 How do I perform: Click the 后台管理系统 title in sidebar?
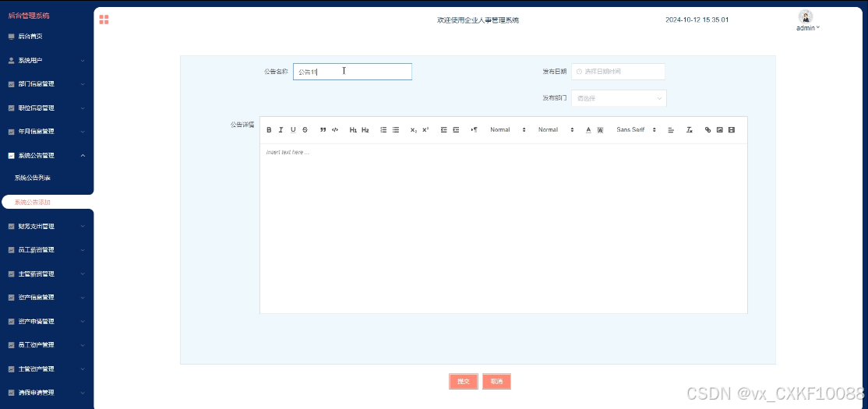click(29, 16)
